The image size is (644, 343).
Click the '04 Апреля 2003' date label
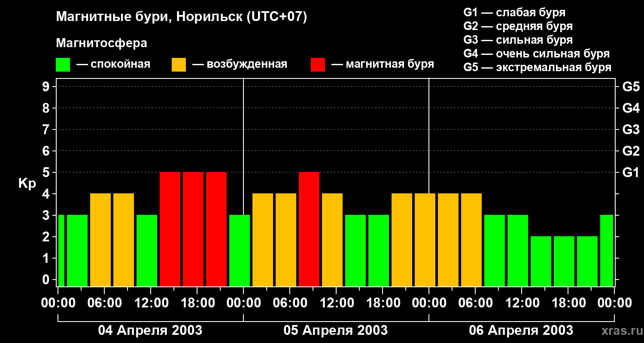pyautogui.click(x=150, y=331)
